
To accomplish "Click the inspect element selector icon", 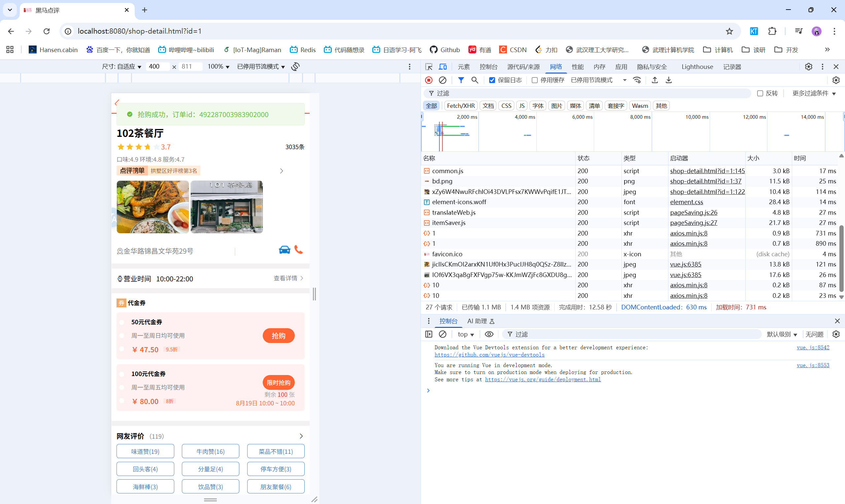I will click(429, 67).
